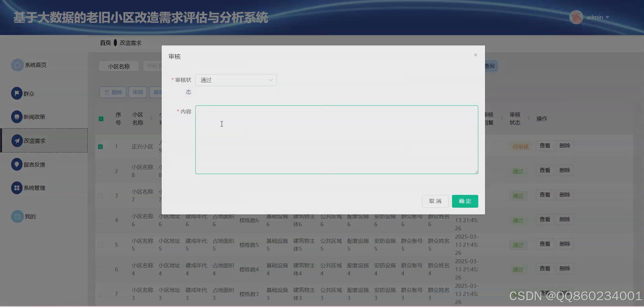Click the grid icon for 系统管理
Screen dimensions: 644x307
[x=17, y=188]
